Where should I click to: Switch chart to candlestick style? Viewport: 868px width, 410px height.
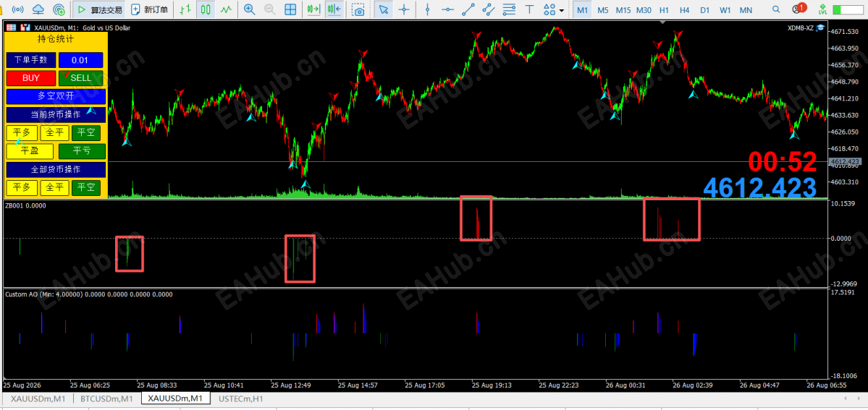[206, 9]
